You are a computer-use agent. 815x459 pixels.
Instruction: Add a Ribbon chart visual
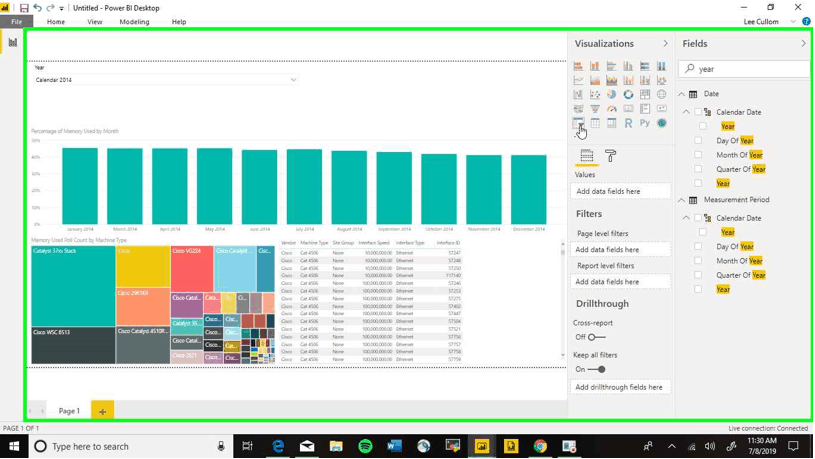tap(661, 80)
